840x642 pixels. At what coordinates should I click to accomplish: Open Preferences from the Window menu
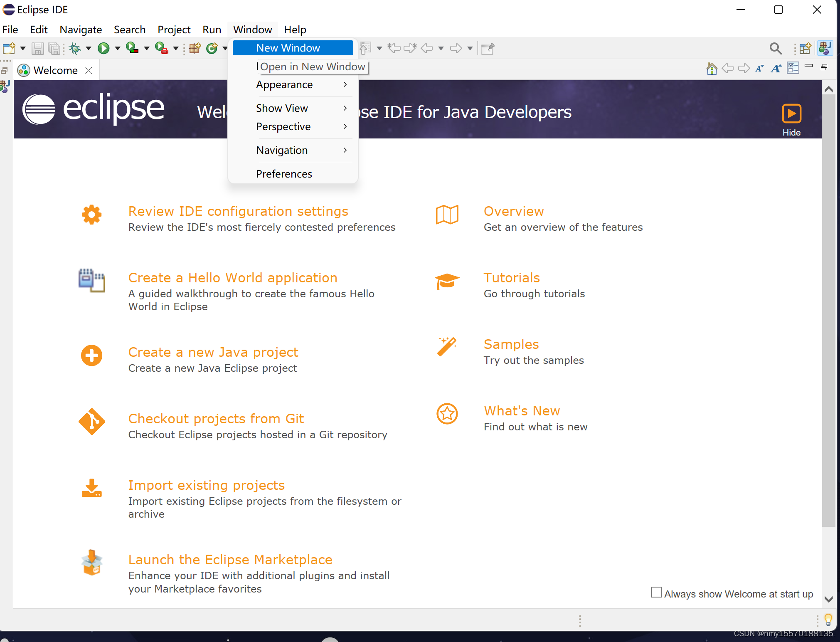pyautogui.click(x=284, y=174)
